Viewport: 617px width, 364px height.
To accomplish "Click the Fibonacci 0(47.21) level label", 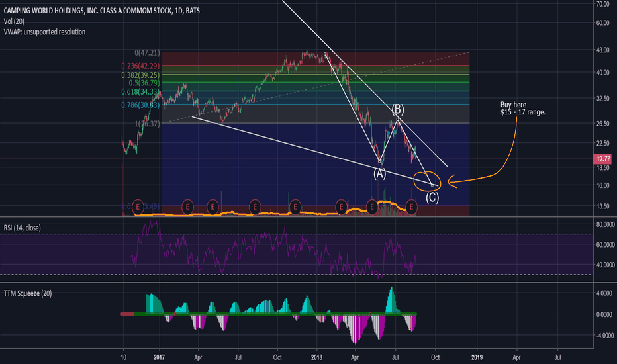I will click(x=147, y=53).
